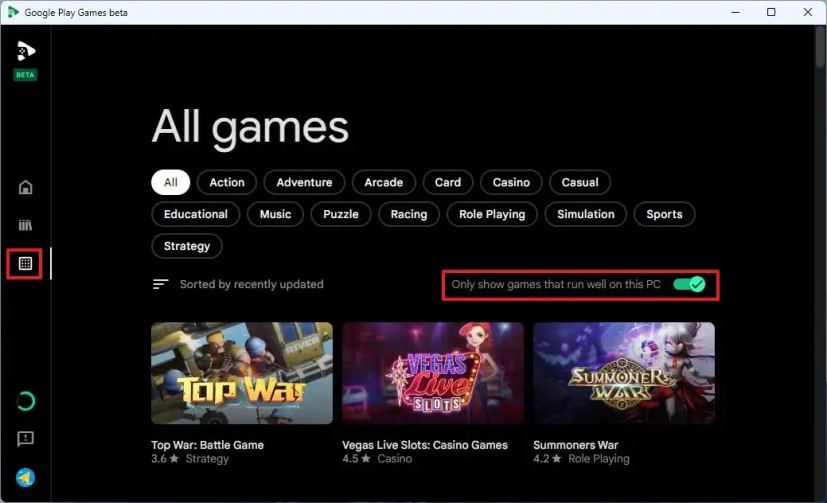Screen dimensions: 827x503
Task: Open Vegas Live Slots game thumbnail
Action: (x=433, y=373)
